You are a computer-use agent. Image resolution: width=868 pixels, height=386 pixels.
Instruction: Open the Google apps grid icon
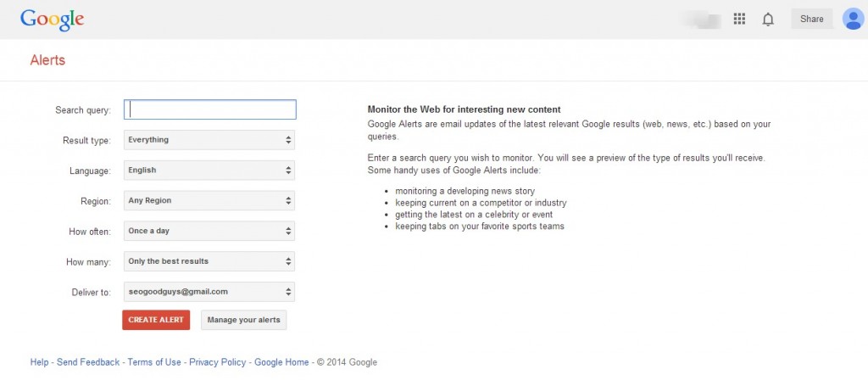click(739, 19)
